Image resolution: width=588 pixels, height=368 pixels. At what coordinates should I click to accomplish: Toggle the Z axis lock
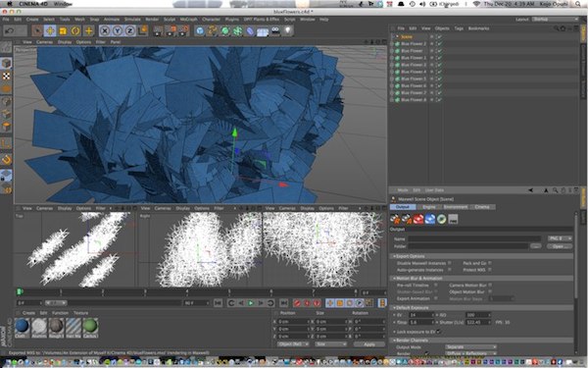pos(129,30)
